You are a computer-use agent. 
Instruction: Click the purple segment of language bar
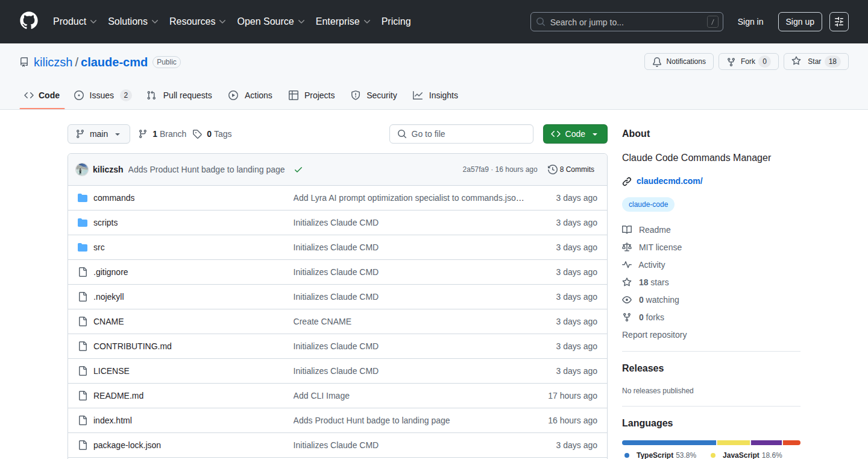[766, 443]
